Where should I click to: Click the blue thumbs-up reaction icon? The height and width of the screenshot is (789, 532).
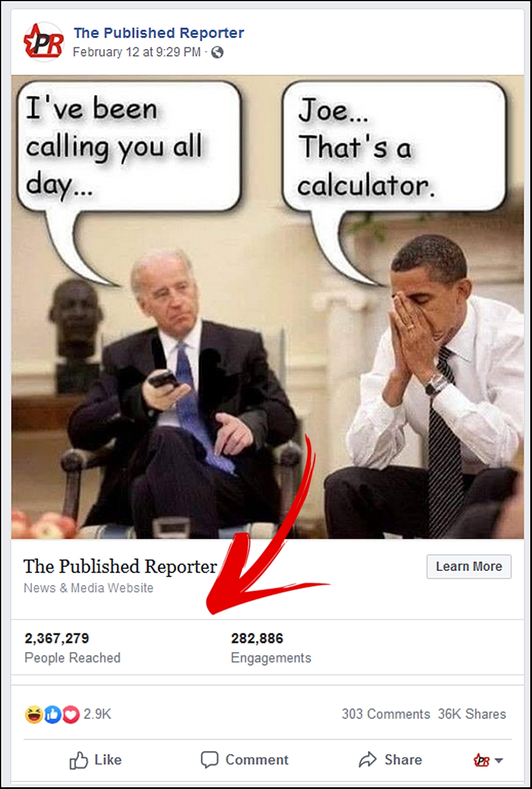[53, 715]
